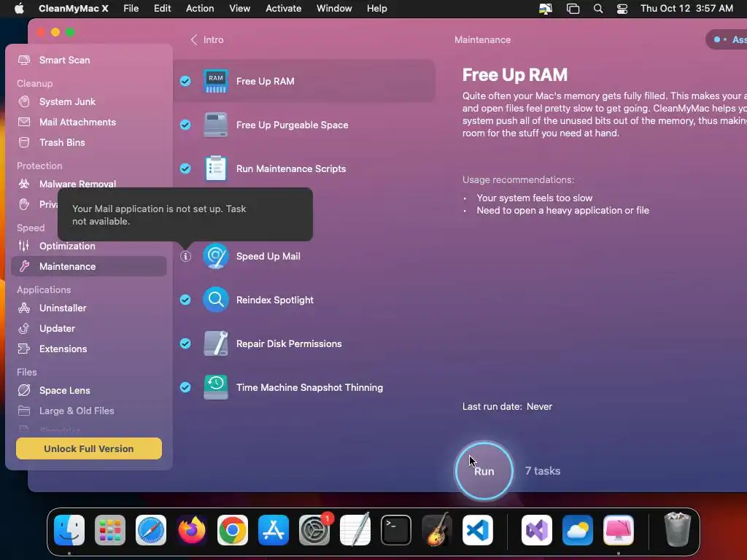The height and width of the screenshot is (560, 747).
Task: Click the "Free Up RAM" heading
Action: tap(514, 75)
